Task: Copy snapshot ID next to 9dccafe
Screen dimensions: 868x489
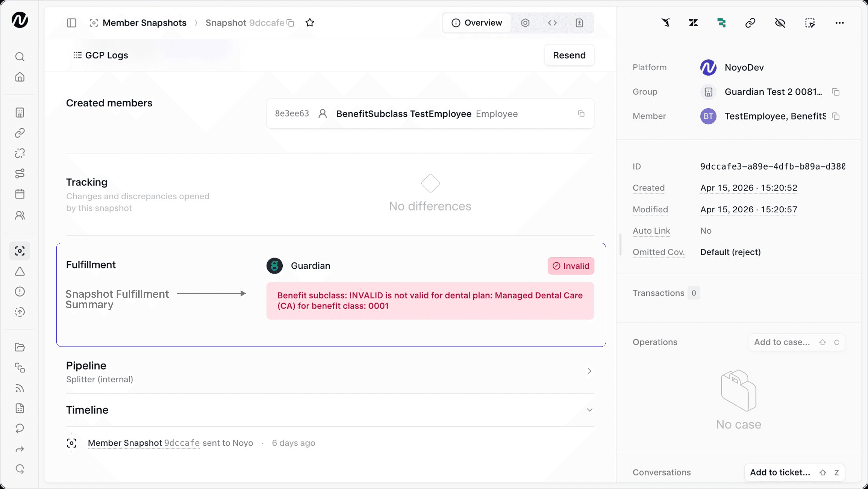Action: [x=290, y=23]
